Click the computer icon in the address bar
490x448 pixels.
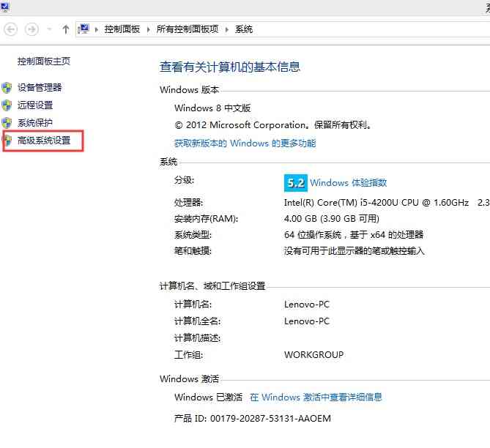pyautogui.click(x=83, y=29)
